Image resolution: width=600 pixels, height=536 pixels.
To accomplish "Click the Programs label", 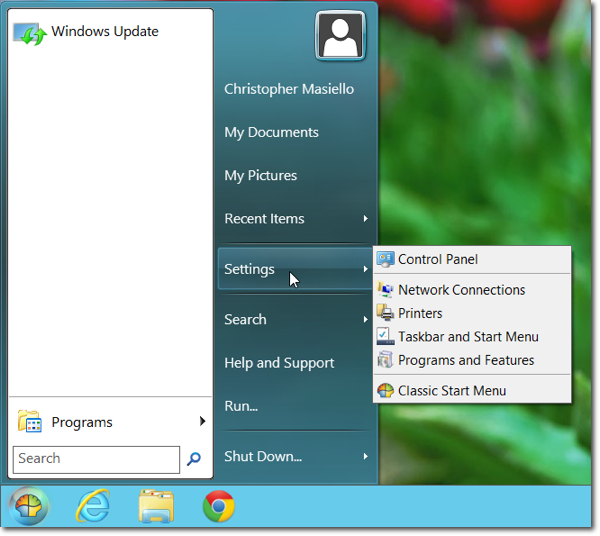I will point(82,422).
